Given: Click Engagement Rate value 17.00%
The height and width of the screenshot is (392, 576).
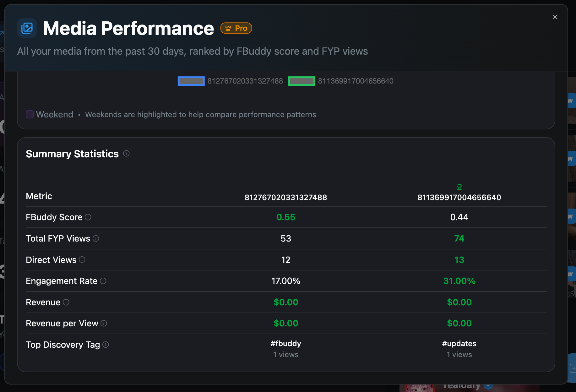Looking at the screenshot, I should click(286, 281).
